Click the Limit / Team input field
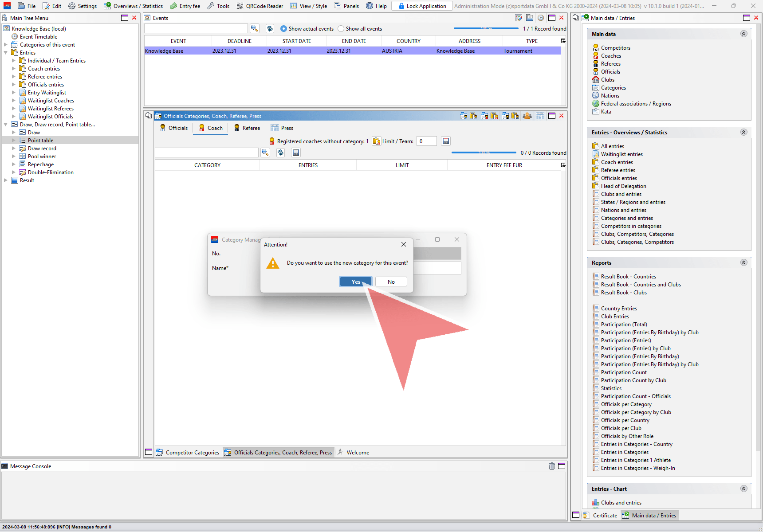 click(x=426, y=141)
